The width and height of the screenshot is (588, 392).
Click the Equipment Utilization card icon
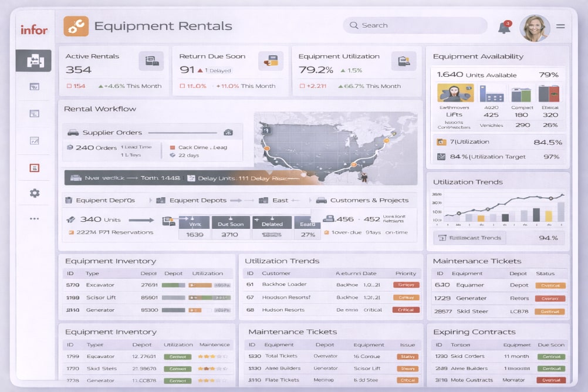(x=404, y=60)
